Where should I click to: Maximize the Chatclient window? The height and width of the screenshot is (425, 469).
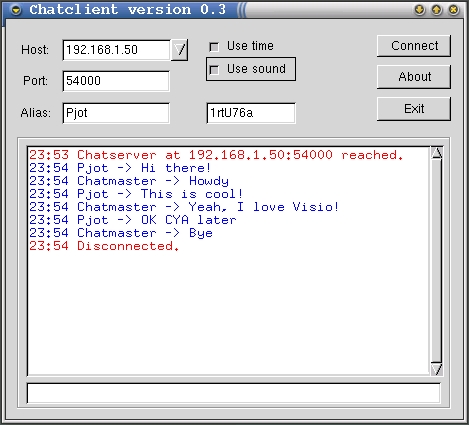tap(436, 10)
